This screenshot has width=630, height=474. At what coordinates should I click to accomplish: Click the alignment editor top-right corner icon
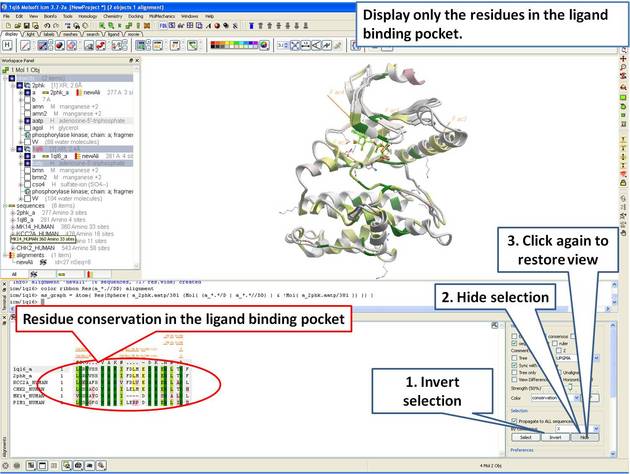[495, 325]
